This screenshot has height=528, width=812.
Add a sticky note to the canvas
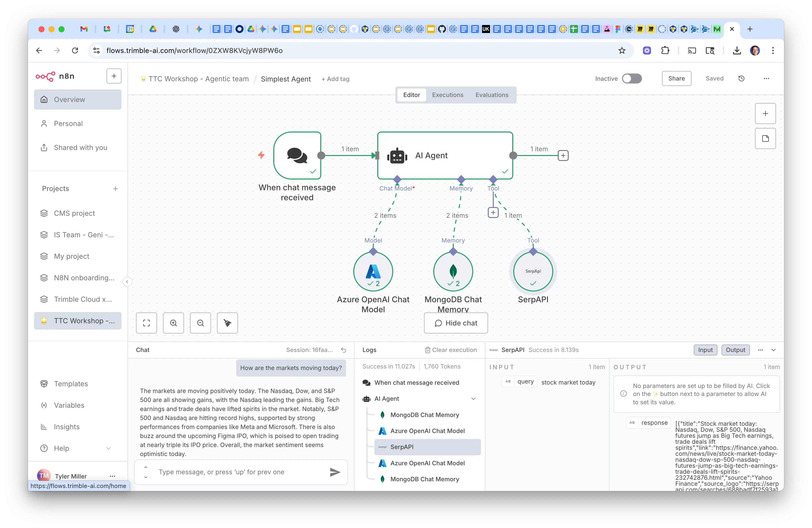[765, 138]
